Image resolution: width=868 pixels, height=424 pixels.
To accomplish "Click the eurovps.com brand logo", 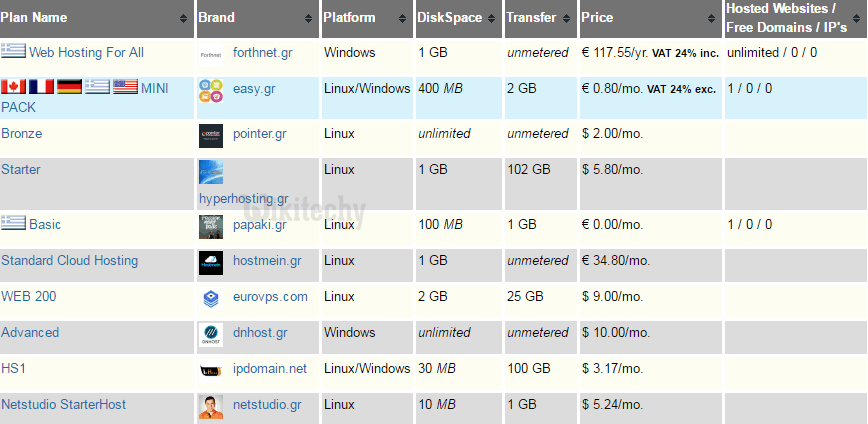I will click(x=212, y=298).
